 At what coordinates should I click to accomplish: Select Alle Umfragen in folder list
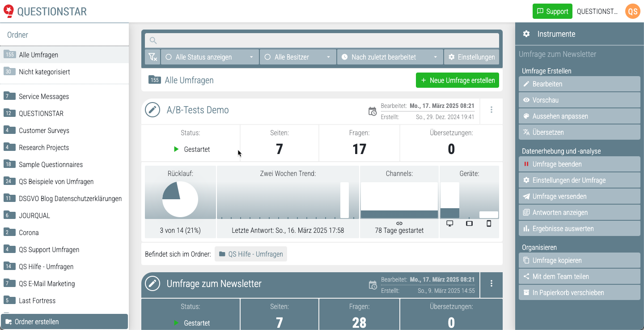tap(64, 55)
